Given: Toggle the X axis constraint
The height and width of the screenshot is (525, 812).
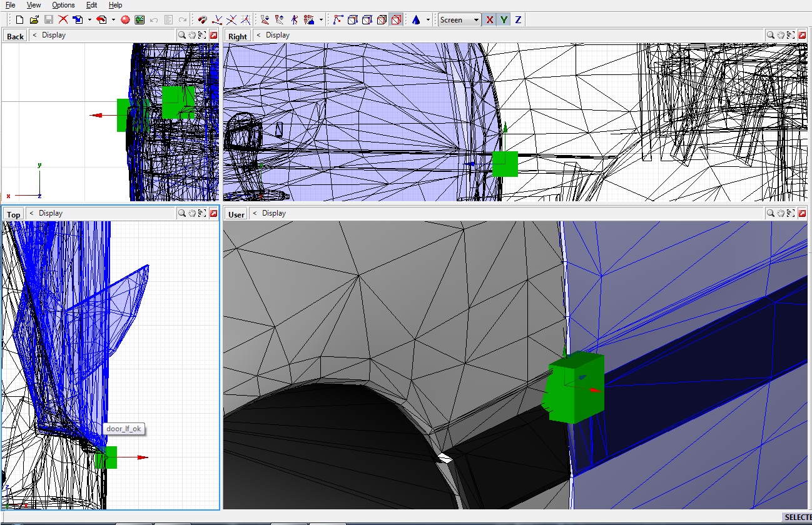Looking at the screenshot, I should point(489,20).
